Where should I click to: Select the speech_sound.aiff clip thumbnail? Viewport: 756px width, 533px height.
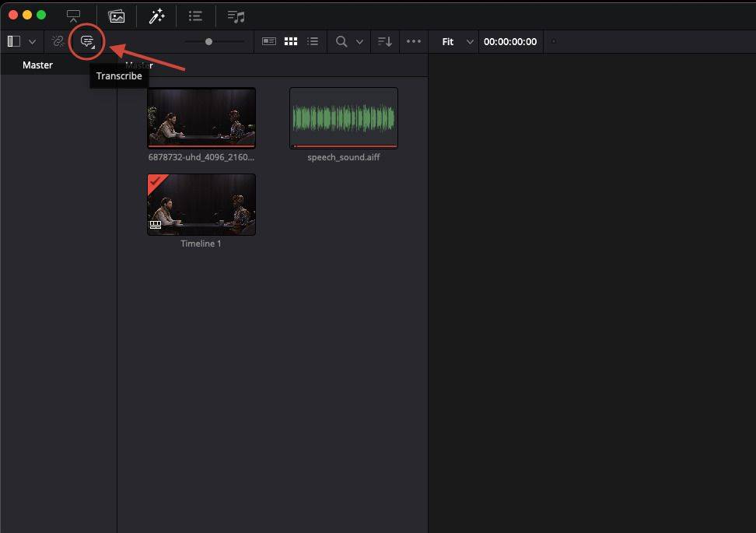343,117
